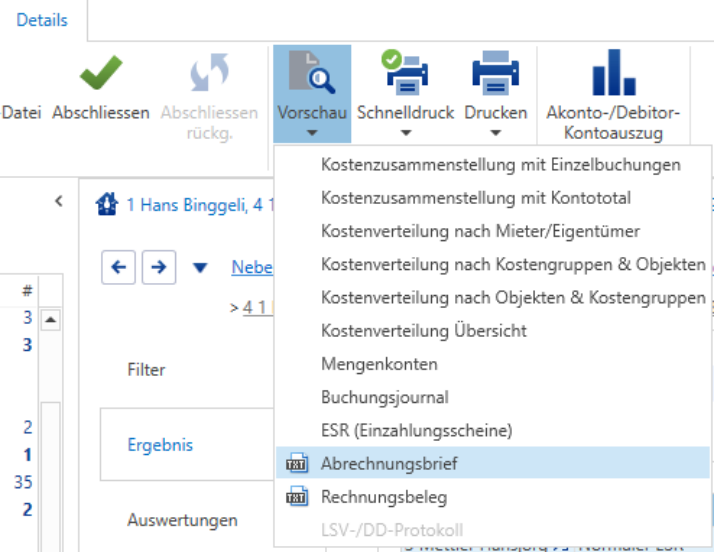Click the TXT icon beside Rechnungsbeleg
714x552 pixels.
click(297, 496)
